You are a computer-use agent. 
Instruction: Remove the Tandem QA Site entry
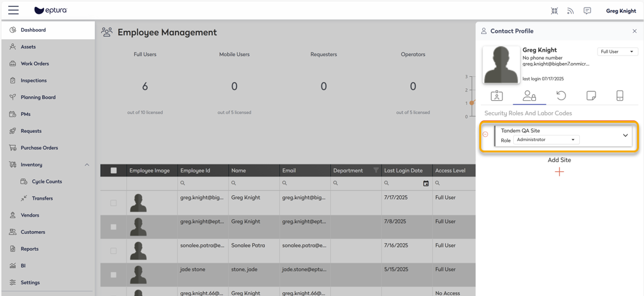click(486, 134)
